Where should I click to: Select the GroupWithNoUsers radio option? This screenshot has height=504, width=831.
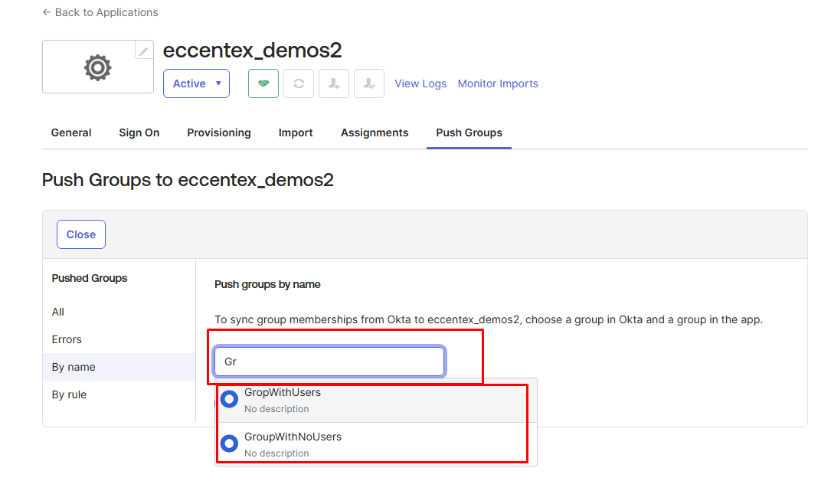(x=230, y=443)
